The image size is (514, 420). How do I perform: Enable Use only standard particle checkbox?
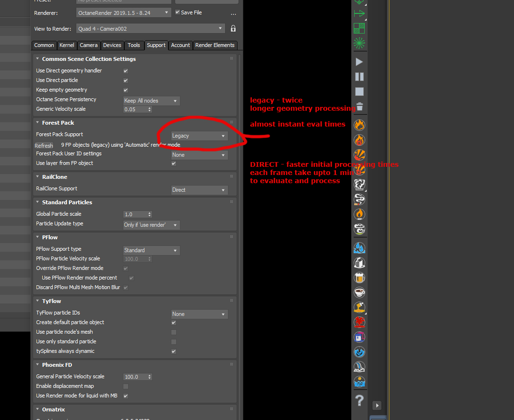174,341
